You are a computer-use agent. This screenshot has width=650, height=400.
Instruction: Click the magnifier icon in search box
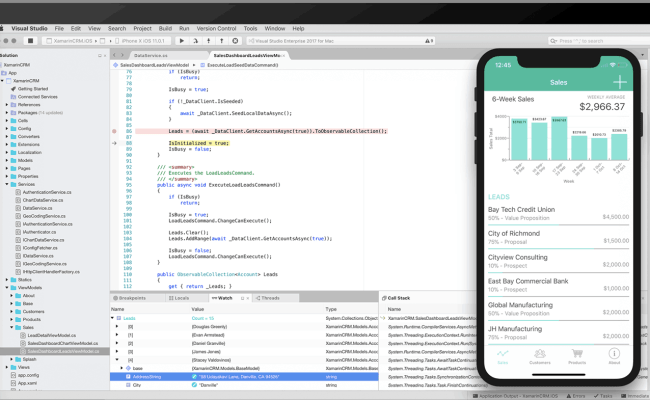553,41
